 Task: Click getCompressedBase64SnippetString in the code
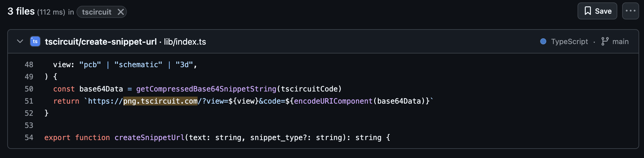(x=206, y=89)
